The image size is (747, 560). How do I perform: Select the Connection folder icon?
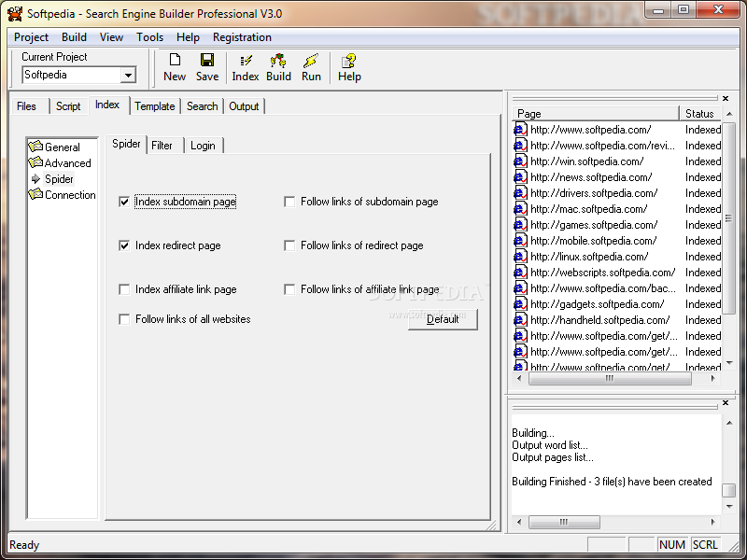pyautogui.click(x=35, y=194)
